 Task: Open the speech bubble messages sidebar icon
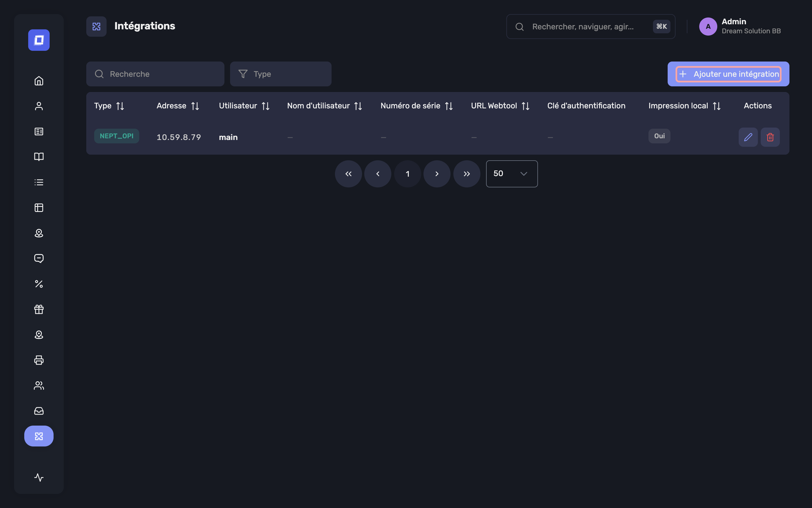[39, 258]
